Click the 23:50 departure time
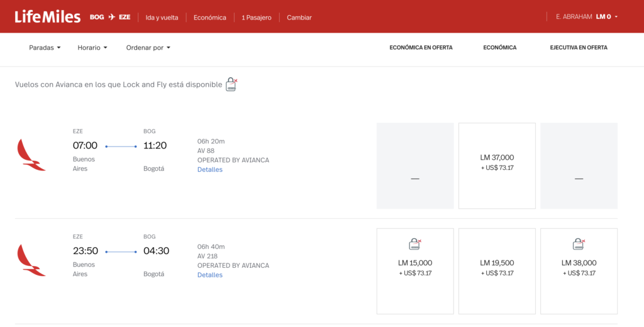 click(x=86, y=251)
